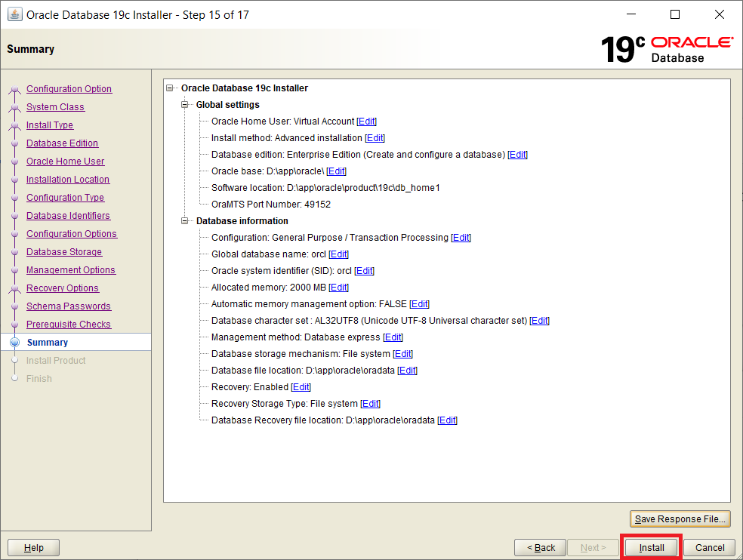The width and height of the screenshot is (743, 560).
Task: Collapse the Oracle Database 19c Installer tree root
Action: (x=170, y=88)
